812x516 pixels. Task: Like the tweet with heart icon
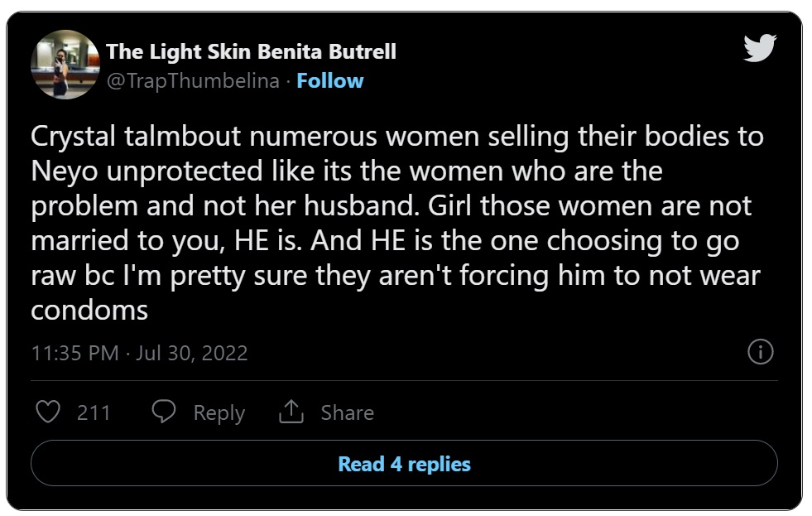(x=48, y=412)
